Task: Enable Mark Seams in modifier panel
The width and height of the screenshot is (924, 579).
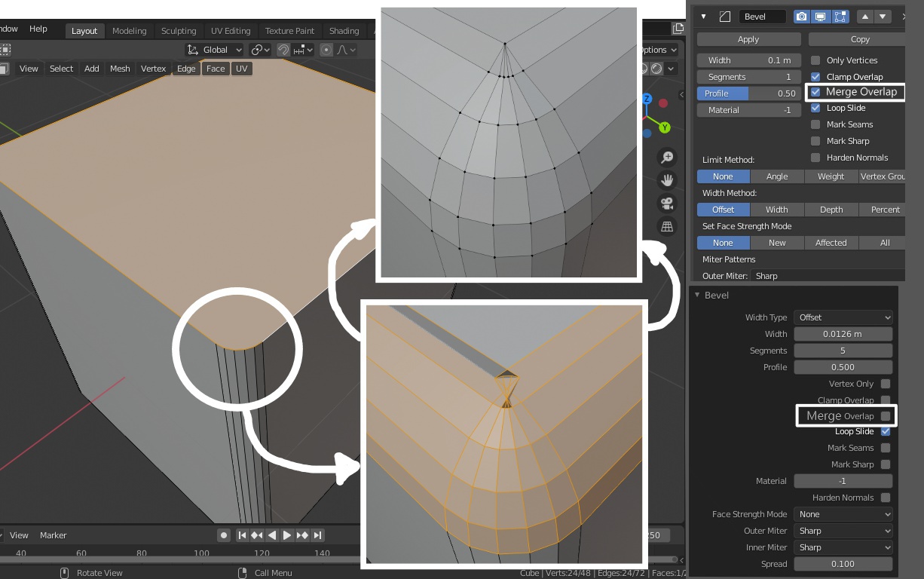Action: (815, 124)
